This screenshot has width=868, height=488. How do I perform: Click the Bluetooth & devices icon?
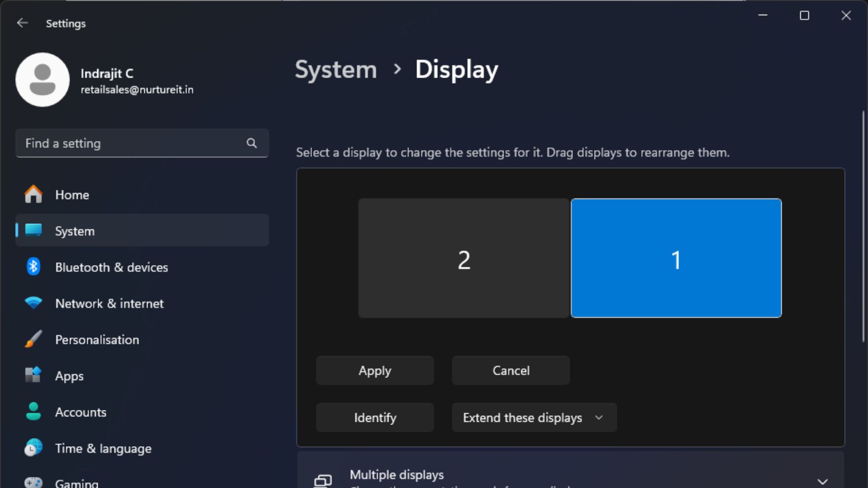pyautogui.click(x=33, y=267)
